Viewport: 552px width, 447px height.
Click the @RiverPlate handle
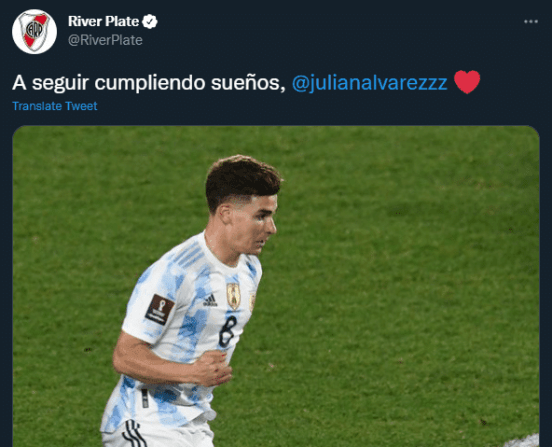point(105,40)
